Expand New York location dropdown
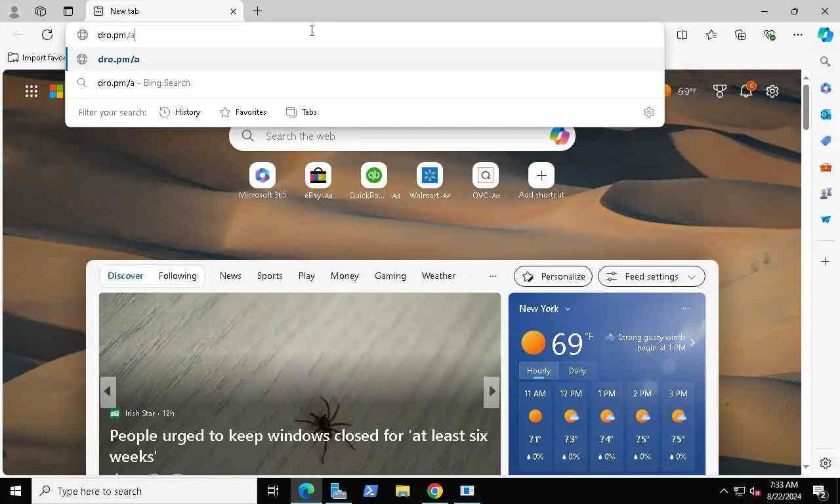The width and height of the screenshot is (840, 504). [x=545, y=308]
